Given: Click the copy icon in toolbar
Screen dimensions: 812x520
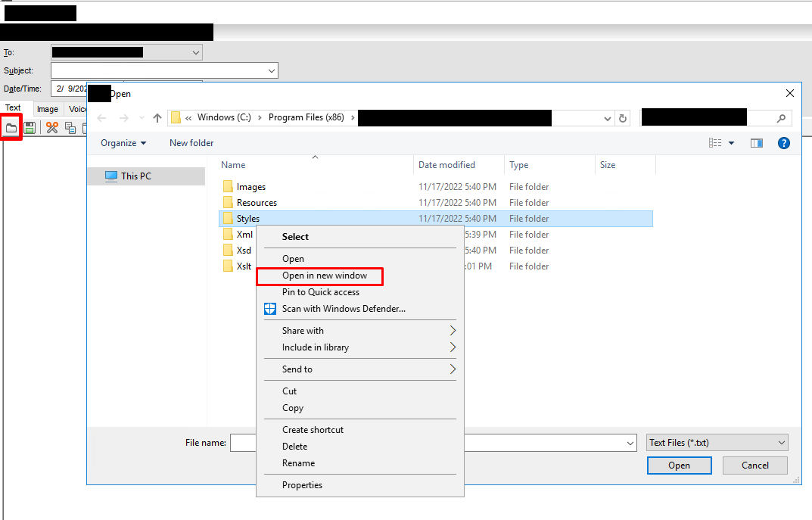Looking at the screenshot, I should (x=70, y=128).
